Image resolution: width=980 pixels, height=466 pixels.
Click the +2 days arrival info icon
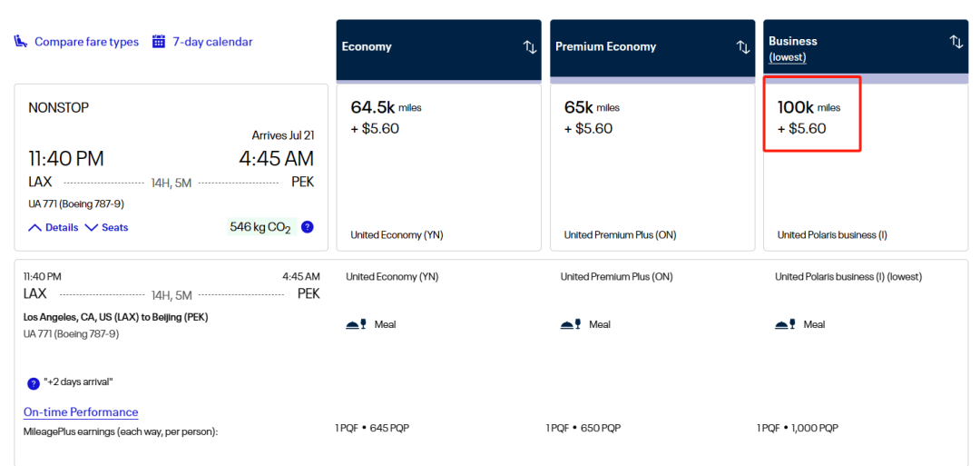coord(33,382)
